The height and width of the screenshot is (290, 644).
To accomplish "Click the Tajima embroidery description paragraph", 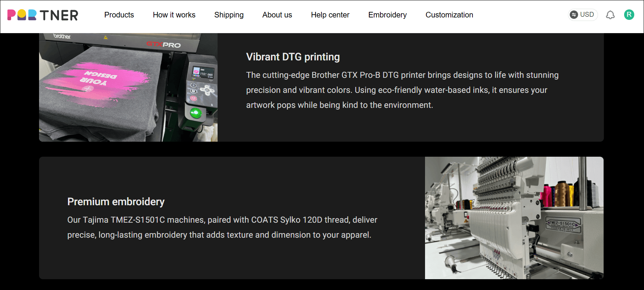I will (222, 227).
